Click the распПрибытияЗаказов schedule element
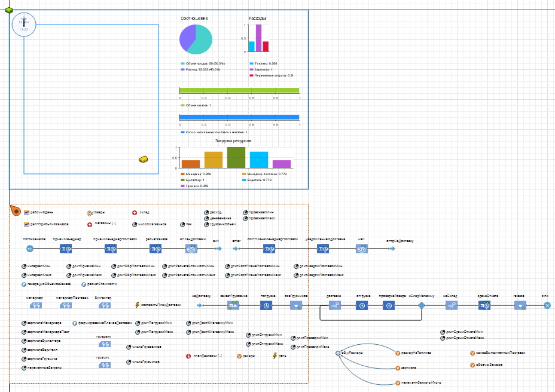 point(26,224)
